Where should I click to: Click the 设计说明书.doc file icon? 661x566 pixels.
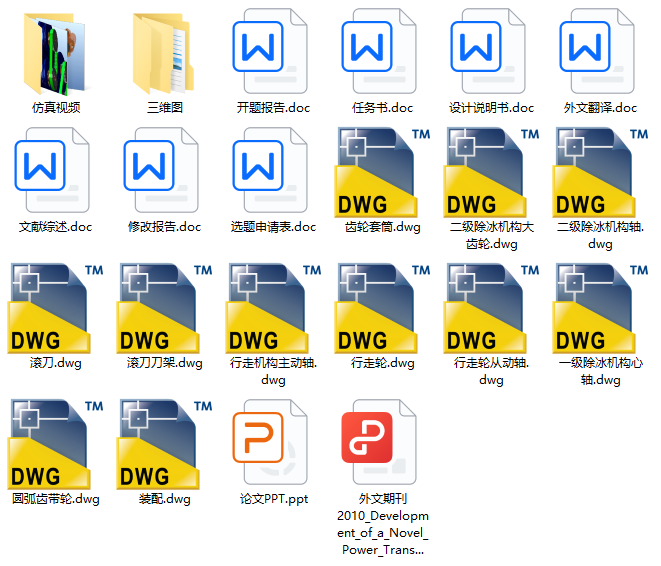(491, 50)
